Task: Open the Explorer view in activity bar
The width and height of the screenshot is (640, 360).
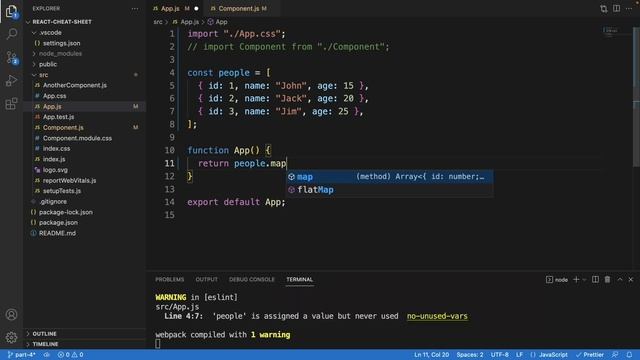Action: point(11,11)
